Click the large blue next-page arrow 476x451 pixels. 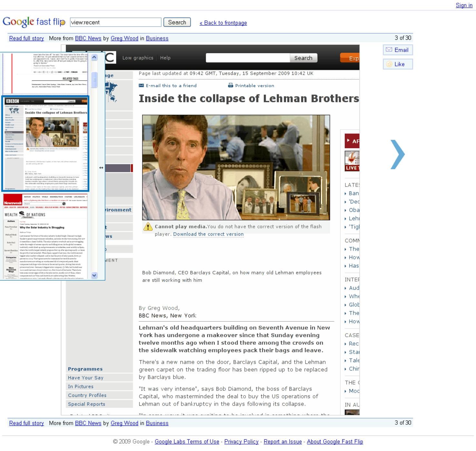click(x=397, y=155)
